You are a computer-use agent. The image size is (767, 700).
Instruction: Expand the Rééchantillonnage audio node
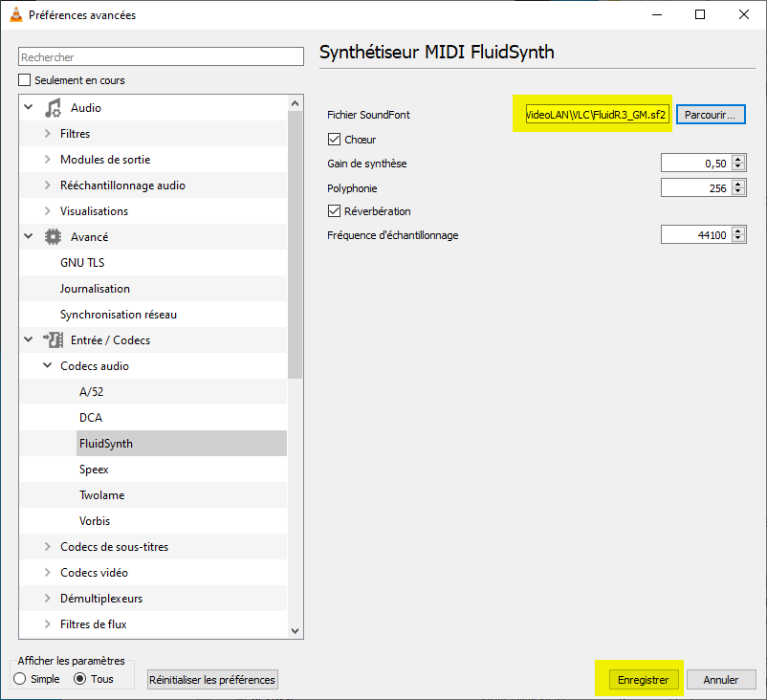click(48, 185)
